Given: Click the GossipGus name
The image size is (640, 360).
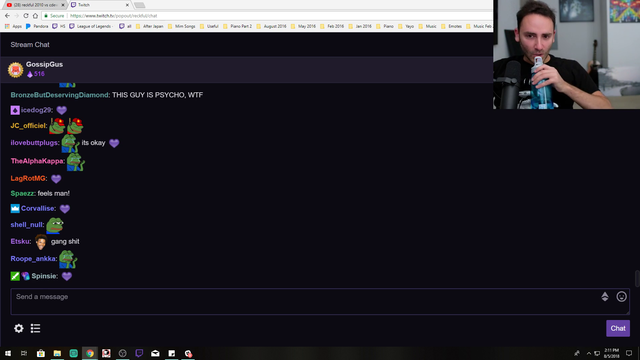Looking at the screenshot, I should point(44,64).
